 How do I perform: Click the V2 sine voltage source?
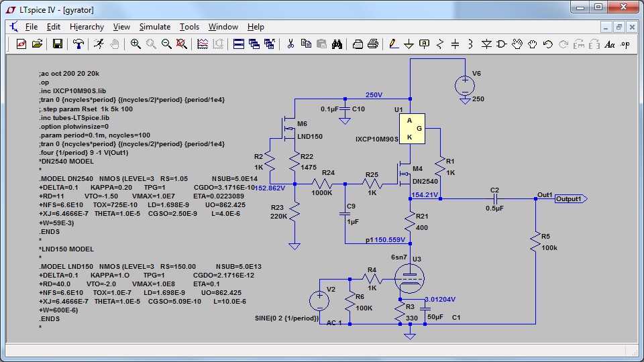point(319,301)
